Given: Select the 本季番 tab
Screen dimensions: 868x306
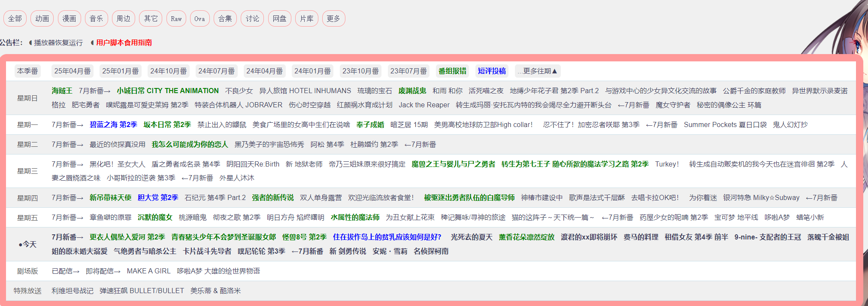Looking at the screenshot, I should [x=27, y=71].
